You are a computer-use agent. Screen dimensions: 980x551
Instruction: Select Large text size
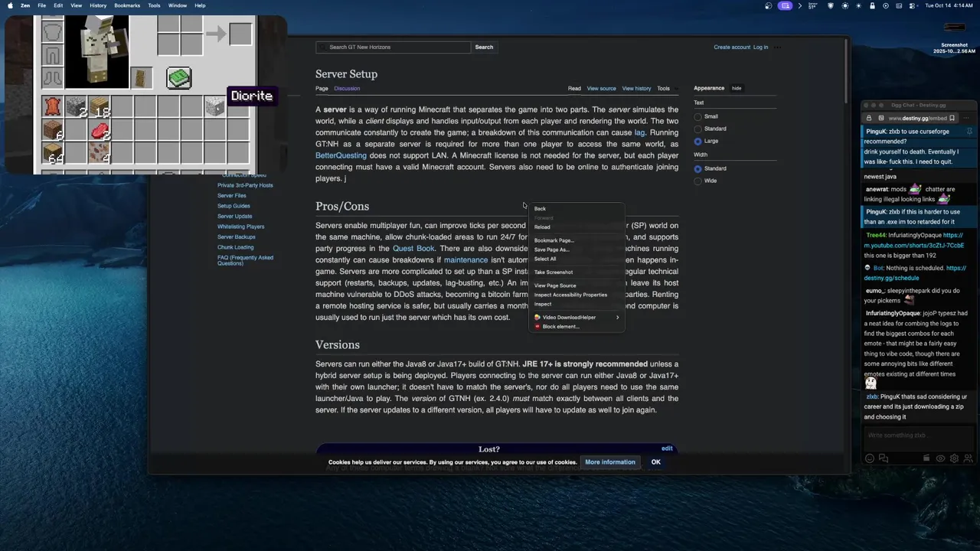pyautogui.click(x=697, y=142)
